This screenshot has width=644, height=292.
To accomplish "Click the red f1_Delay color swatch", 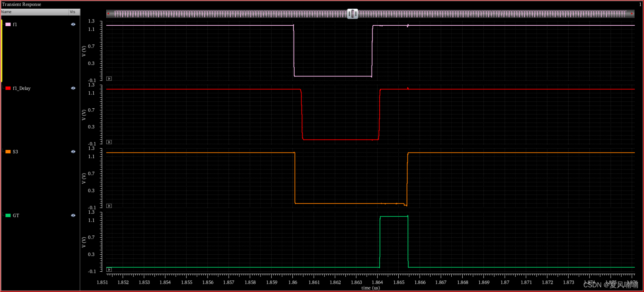I will pos(8,88).
